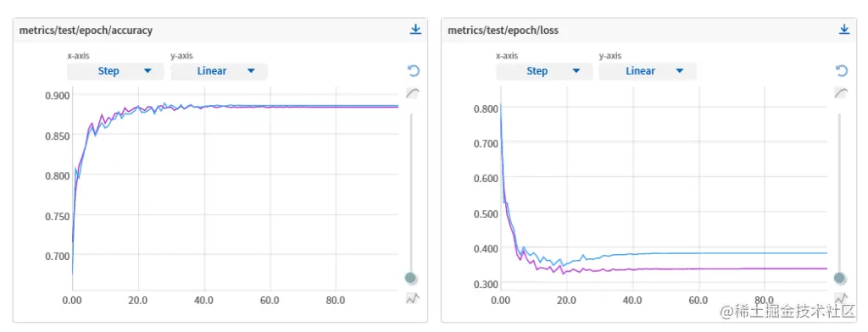868x332 pixels.
Task: Click the accuracy chart smoothing slider handle
Action: tap(411, 278)
